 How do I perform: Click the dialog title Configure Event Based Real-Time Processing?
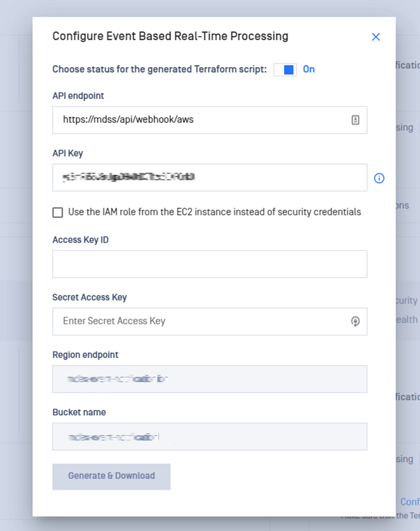click(170, 36)
